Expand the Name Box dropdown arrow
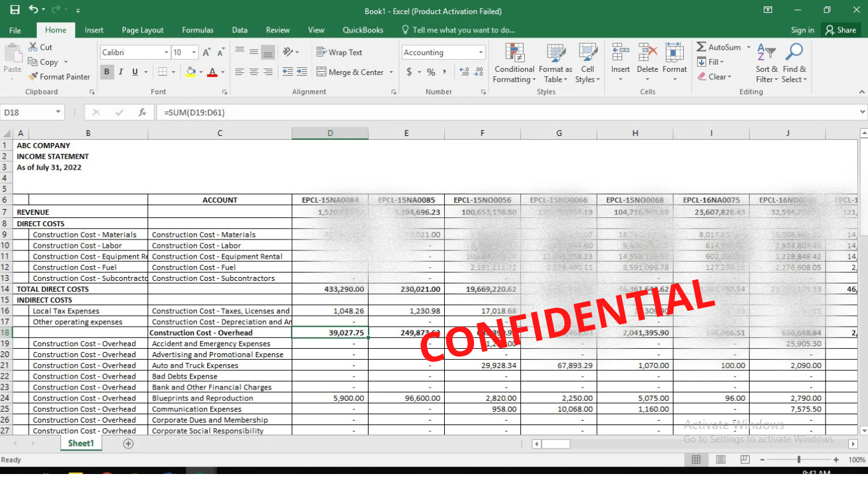Viewport: 868px width, 488px height. pyautogui.click(x=58, y=112)
